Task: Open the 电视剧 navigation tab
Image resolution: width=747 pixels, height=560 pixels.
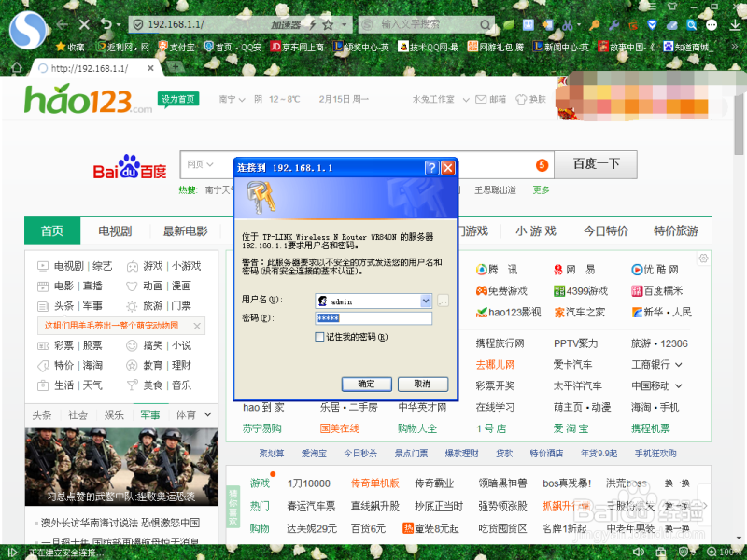Action: click(x=115, y=231)
